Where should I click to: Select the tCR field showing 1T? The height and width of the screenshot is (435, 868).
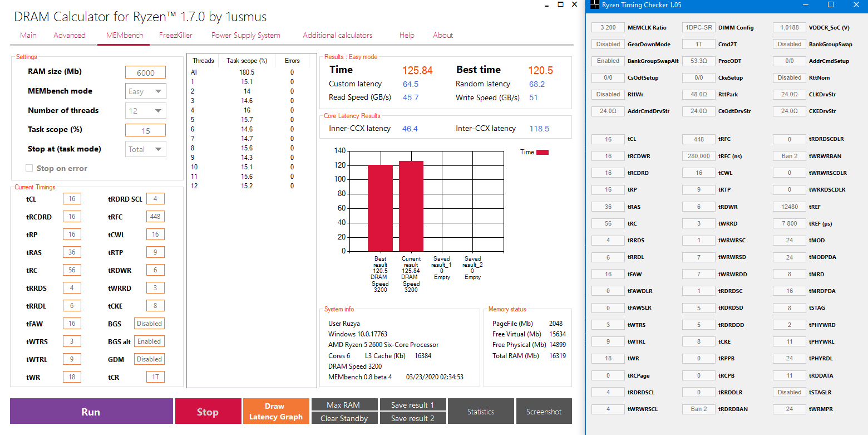(x=155, y=377)
